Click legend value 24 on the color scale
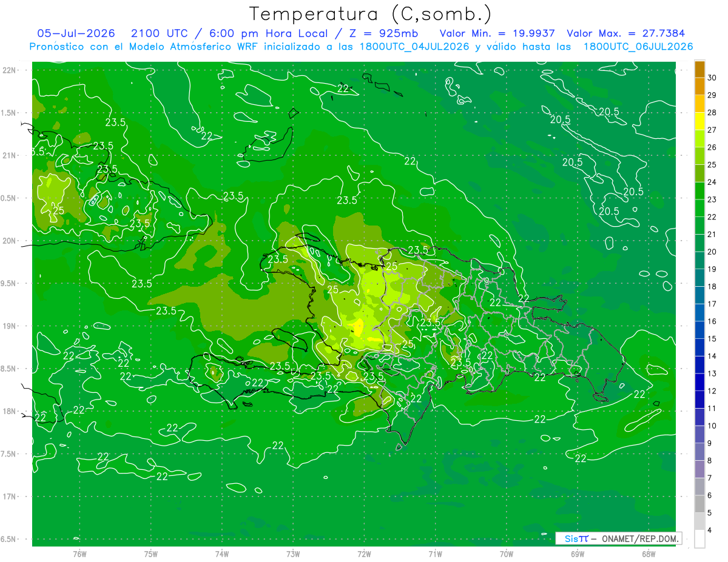728x562 pixels. pyautogui.click(x=712, y=182)
